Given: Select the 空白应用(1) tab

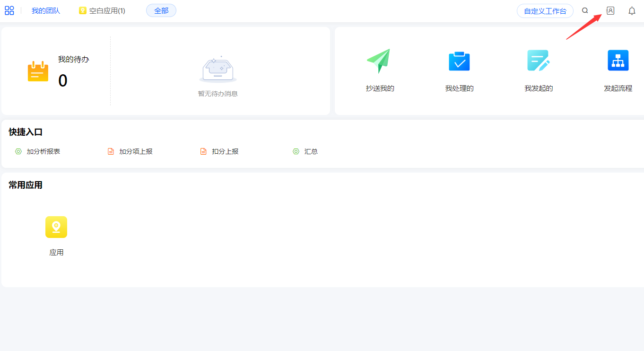Looking at the screenshot, I should [102, 10].
